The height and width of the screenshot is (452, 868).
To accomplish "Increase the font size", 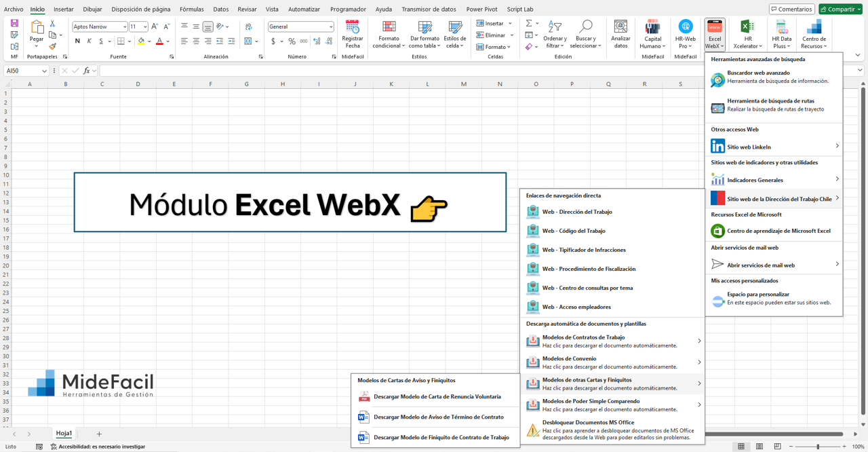I will point(155,26).
